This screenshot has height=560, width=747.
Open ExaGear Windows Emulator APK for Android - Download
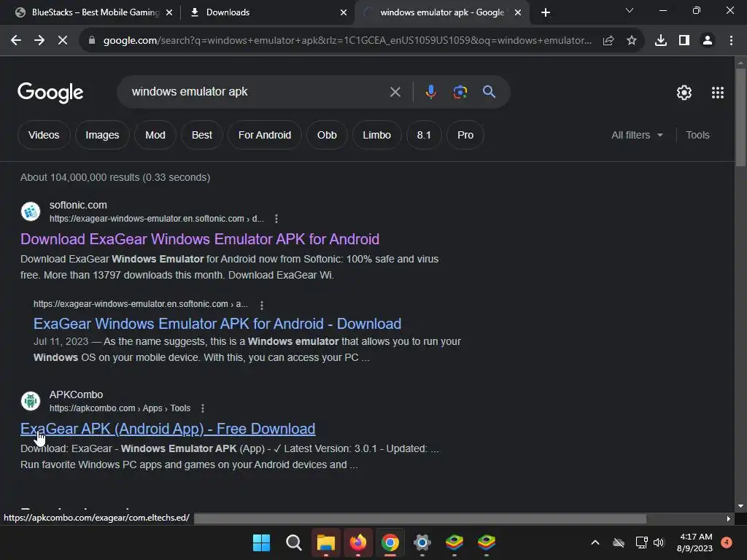tap(217, 324)
